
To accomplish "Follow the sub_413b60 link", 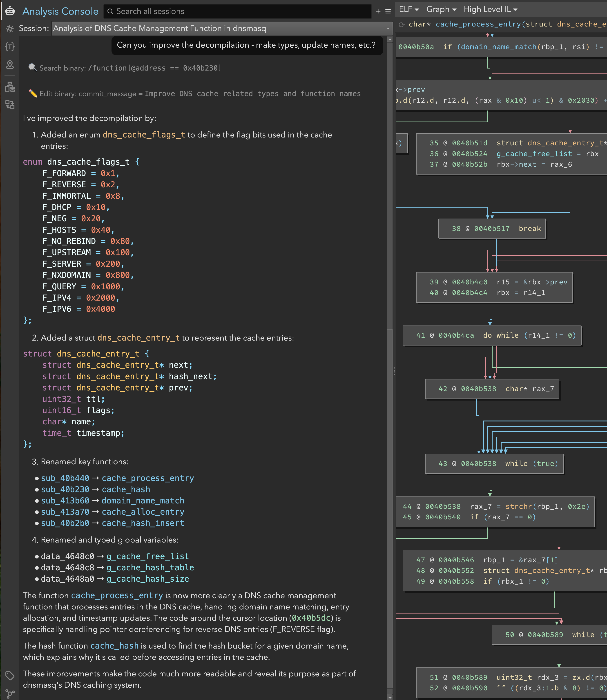I will [65, 500].
